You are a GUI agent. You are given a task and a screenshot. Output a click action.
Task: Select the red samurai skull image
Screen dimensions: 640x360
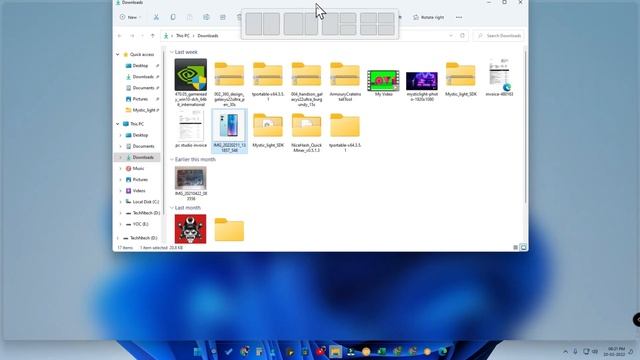191,229
